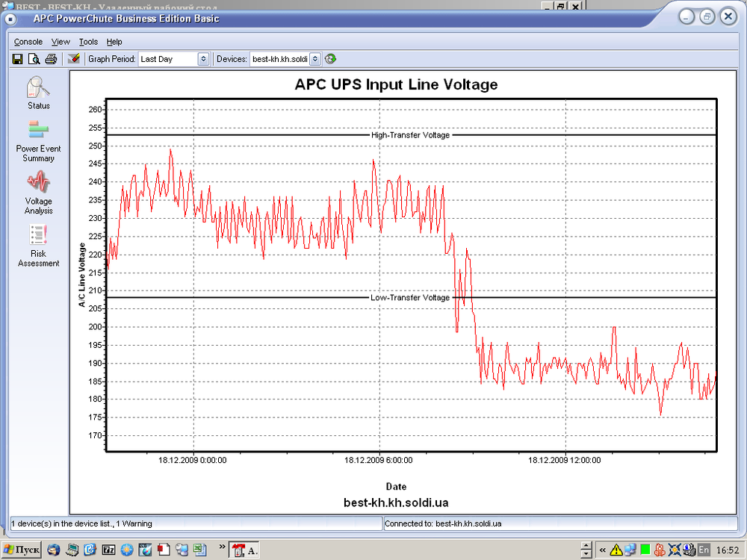Expand hidden tray icons with the « chevron

click(602, 550)
